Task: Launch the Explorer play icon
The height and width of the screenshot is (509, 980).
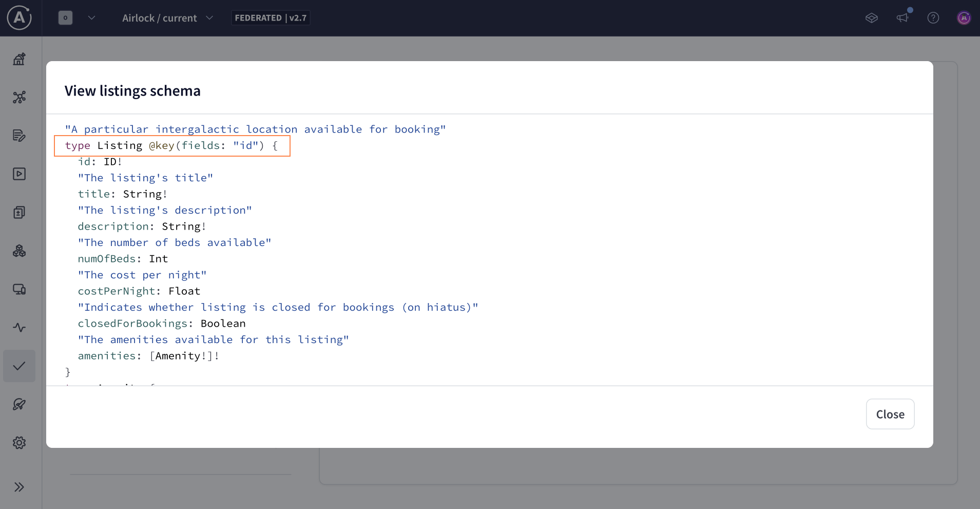Action: pos(19,174)
